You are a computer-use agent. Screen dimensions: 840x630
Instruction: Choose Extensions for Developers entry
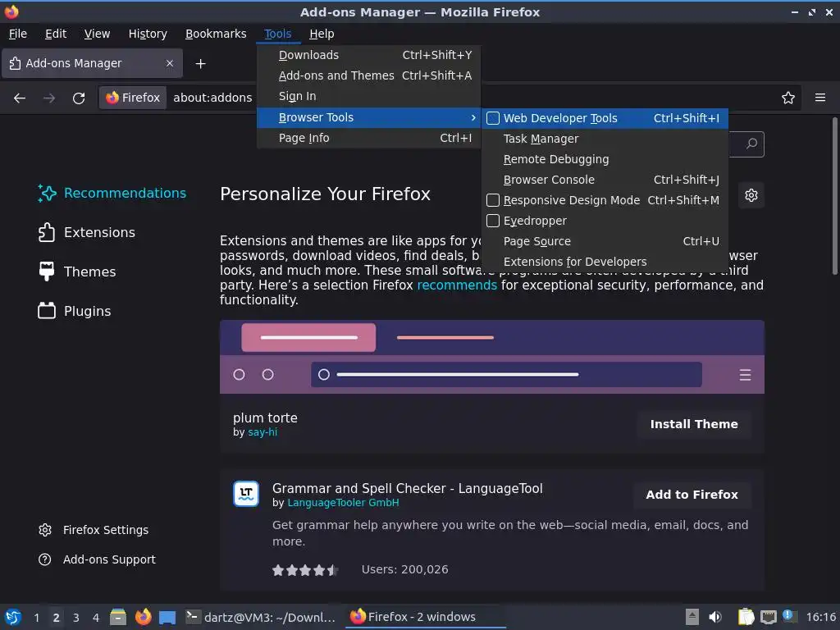pyautogui.click(x=605, y=262)
